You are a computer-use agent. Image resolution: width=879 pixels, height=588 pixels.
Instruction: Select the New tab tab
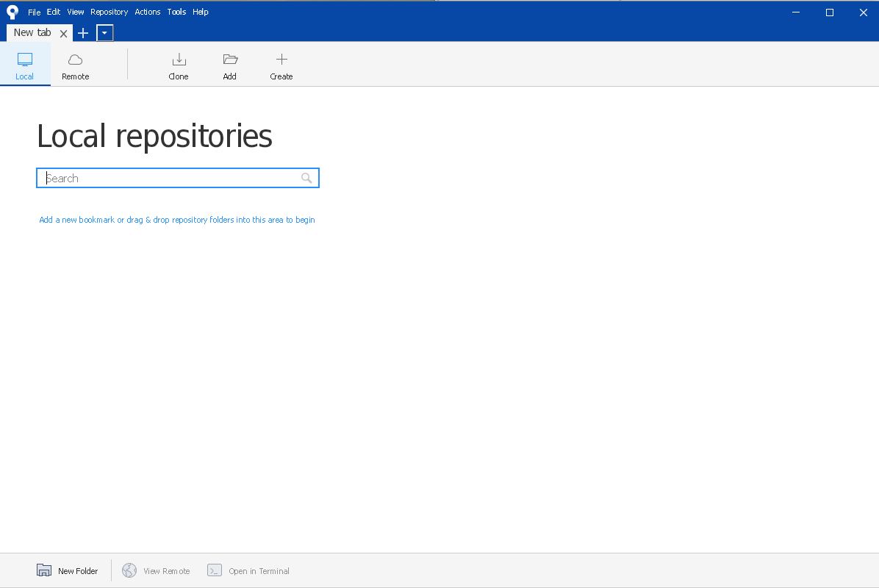click(x=32, y=33)
